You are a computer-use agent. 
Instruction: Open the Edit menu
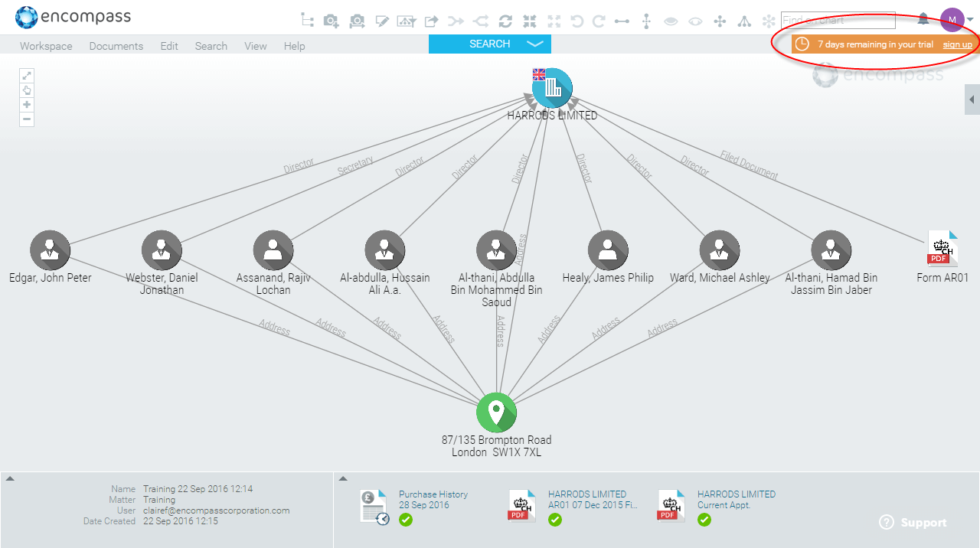point(169,46)
